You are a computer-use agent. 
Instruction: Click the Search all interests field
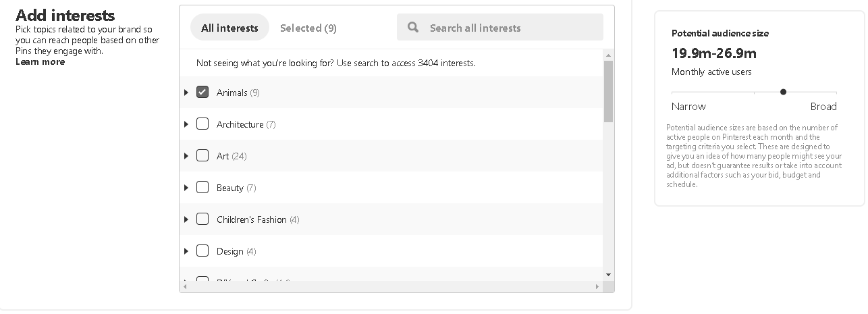coord(500,28)
